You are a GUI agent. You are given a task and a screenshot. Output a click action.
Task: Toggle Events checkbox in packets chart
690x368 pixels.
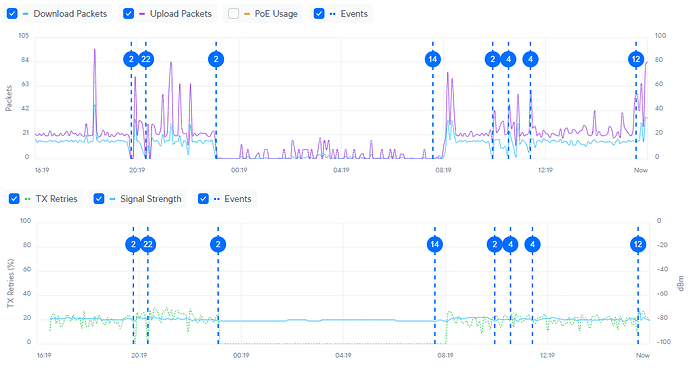pos(319,14)
